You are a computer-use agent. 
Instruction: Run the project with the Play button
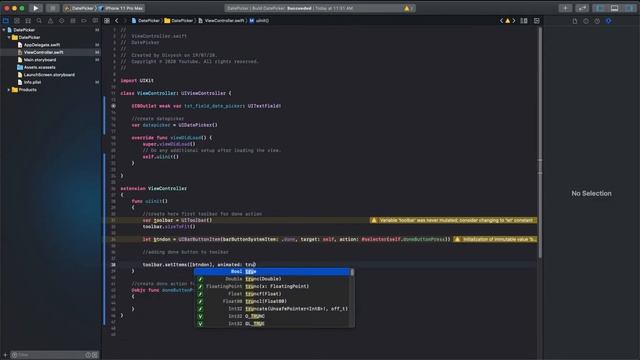click(x=36, y=8)
